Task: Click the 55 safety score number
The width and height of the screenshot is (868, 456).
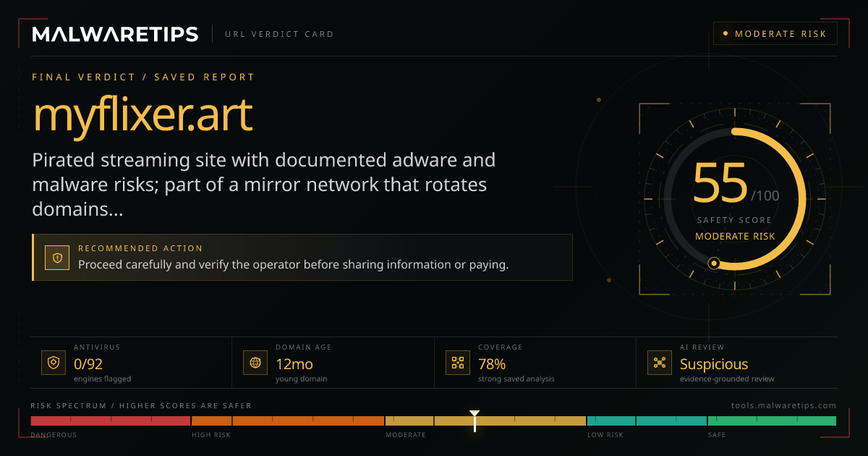Action: click(720, 184)
